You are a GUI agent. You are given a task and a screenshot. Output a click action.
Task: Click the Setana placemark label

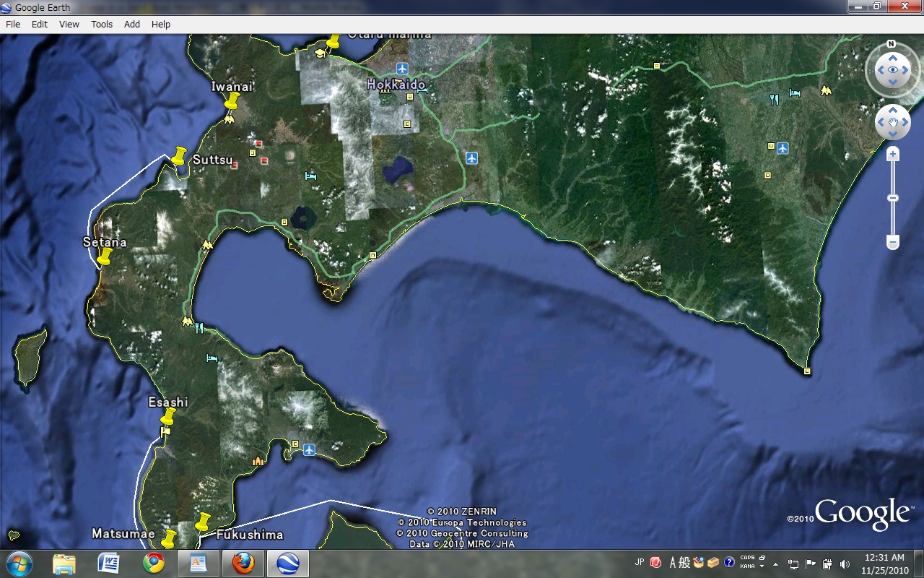pos(105,242)
